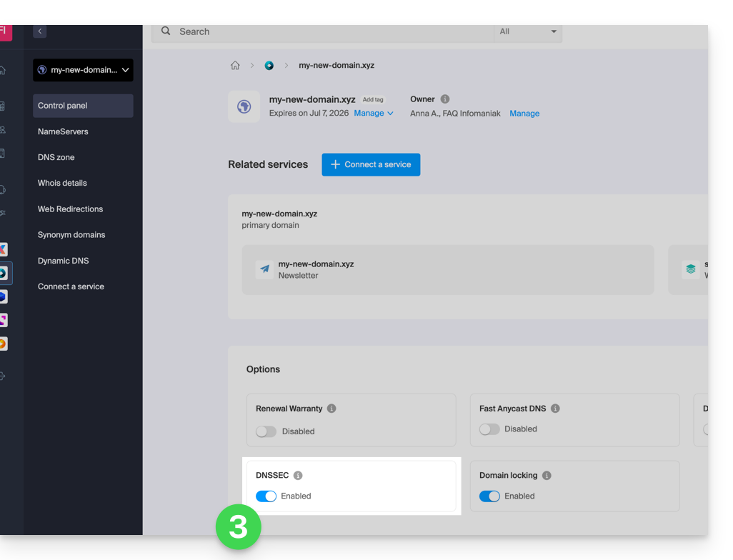Image resolution: width=733 pixels, height=560 pixels.
Task: Click the my-new-domain.xyz page title
Action: (x=312, y=99)
